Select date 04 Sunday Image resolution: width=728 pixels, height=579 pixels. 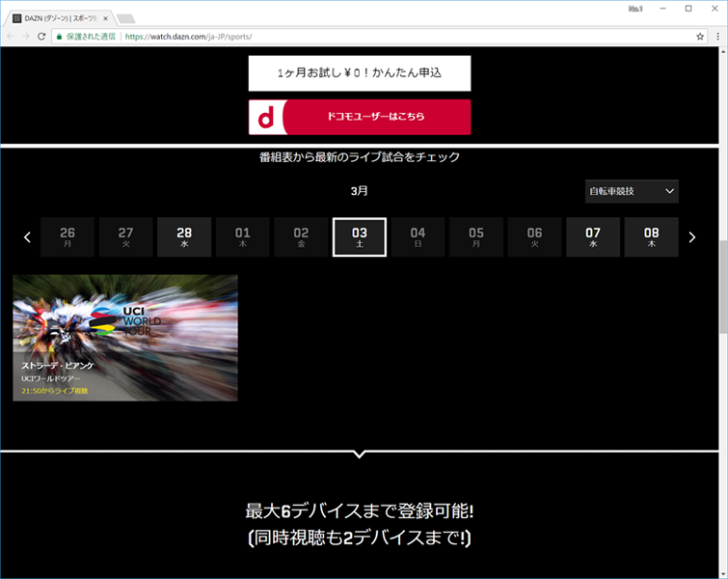[418, 237]
